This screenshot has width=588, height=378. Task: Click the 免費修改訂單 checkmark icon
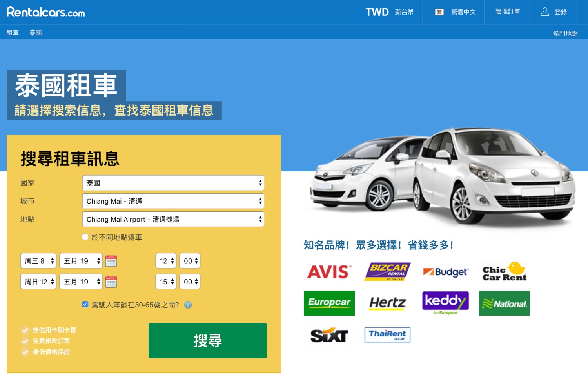point(25,341)
